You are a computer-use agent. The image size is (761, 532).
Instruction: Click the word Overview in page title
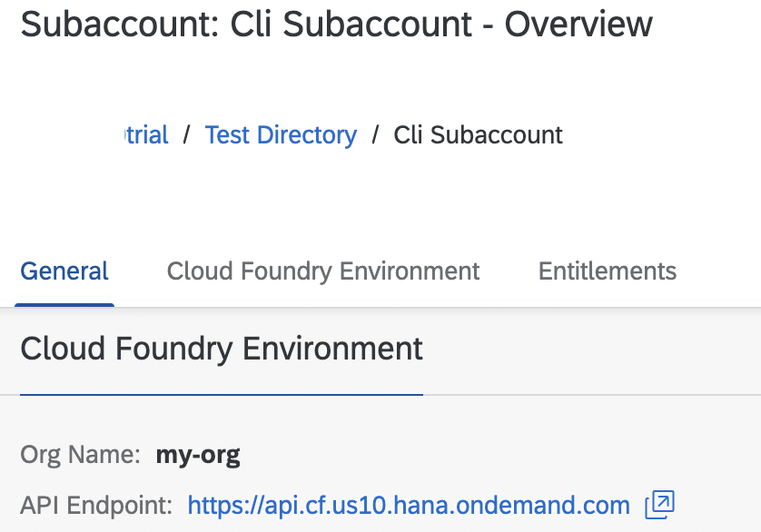[x=578, y=25]
